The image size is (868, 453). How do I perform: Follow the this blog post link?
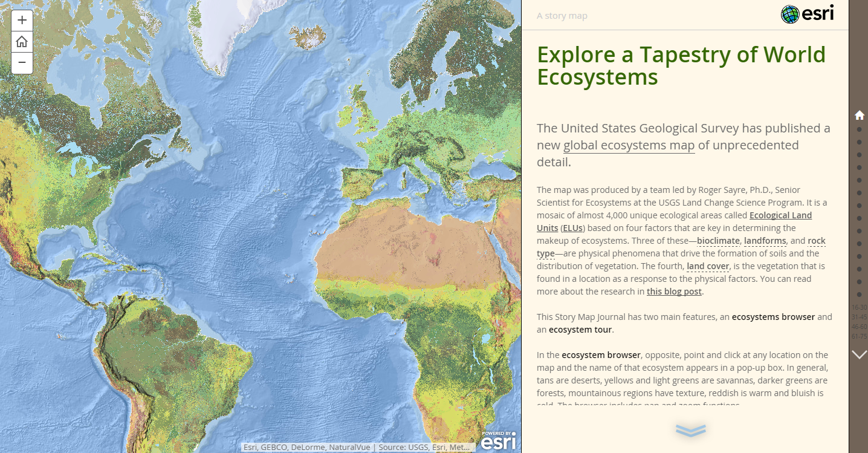673,292
